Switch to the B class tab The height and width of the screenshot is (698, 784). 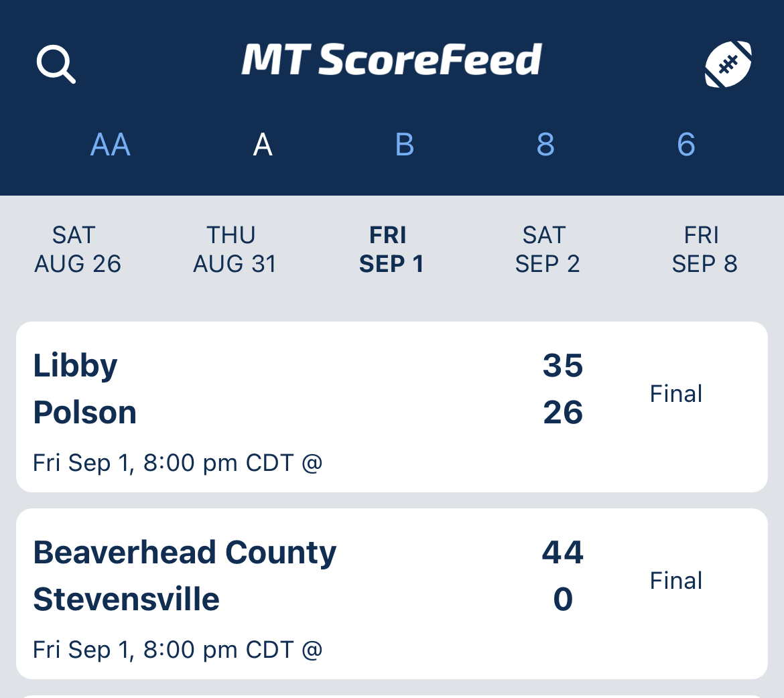coord(405,145)
